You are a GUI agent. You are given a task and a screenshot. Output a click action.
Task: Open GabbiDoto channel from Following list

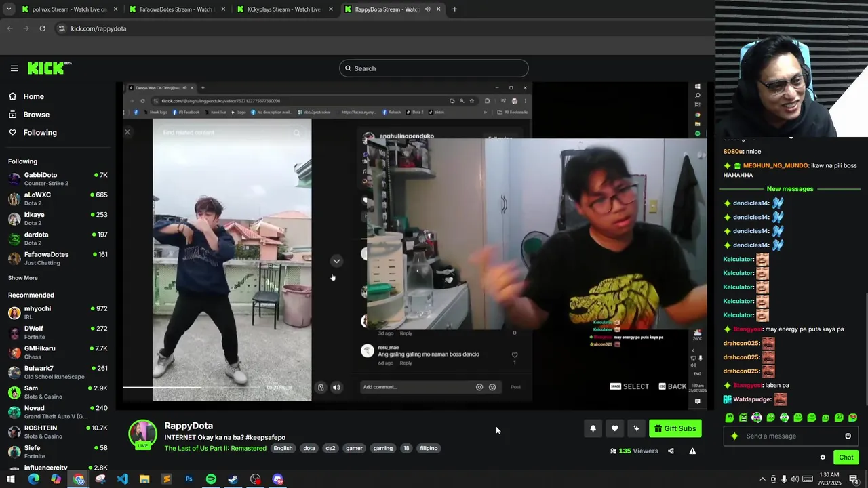point(58,179)
